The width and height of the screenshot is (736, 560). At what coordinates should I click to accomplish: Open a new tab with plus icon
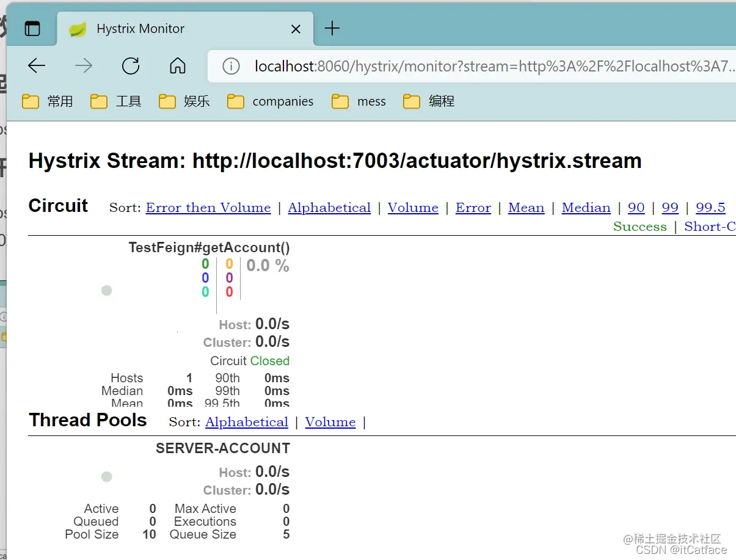pyautogui.click(x=332, y=28)
